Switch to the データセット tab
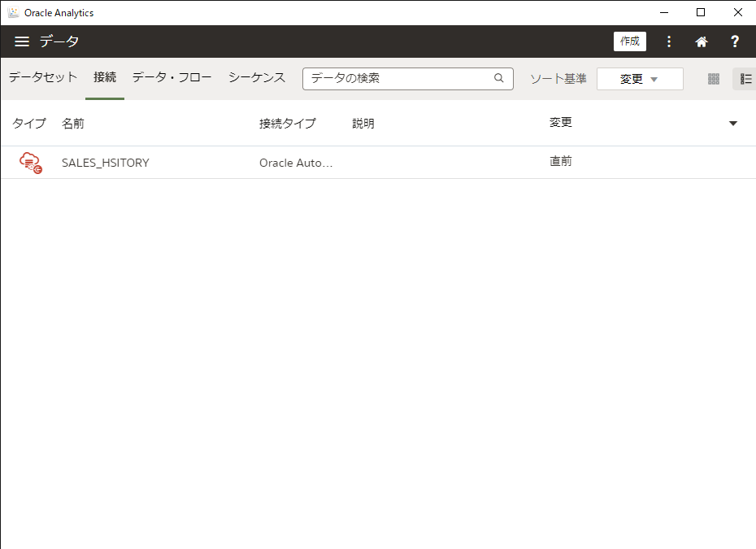The height and width of the screenshot is (549, 756). (x=43, y=77)
